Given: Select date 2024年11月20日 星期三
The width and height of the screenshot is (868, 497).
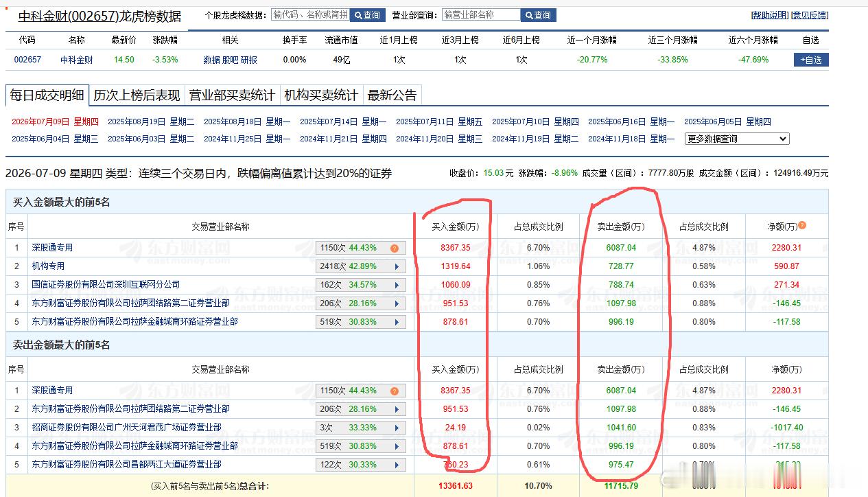Looking at the screenshot, I should (439, 139).
